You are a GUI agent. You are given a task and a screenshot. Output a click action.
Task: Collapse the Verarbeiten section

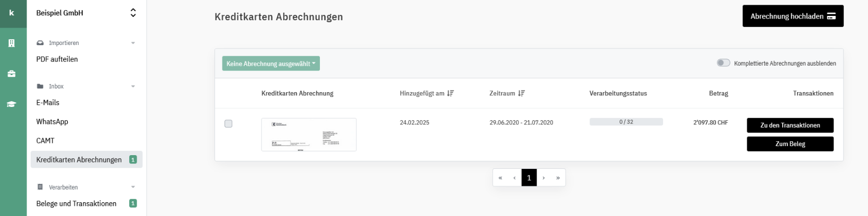pyautogui.click(x=86, y=187)
